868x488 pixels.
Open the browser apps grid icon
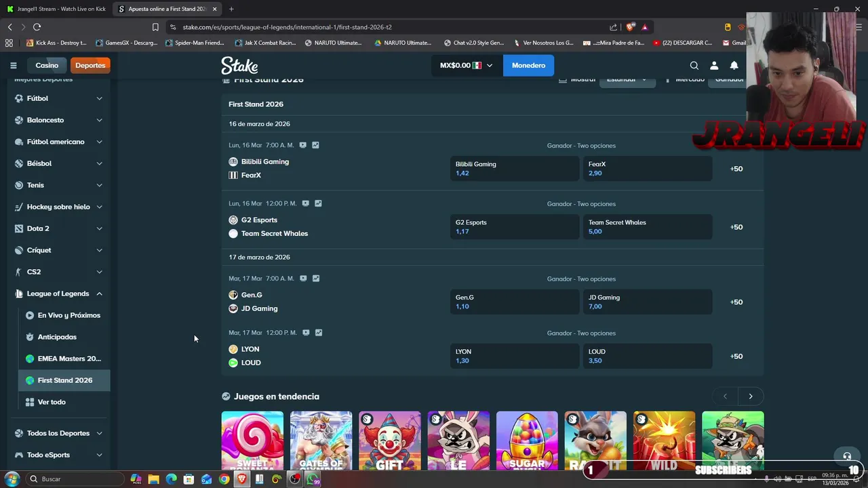[x=9, y=43]
